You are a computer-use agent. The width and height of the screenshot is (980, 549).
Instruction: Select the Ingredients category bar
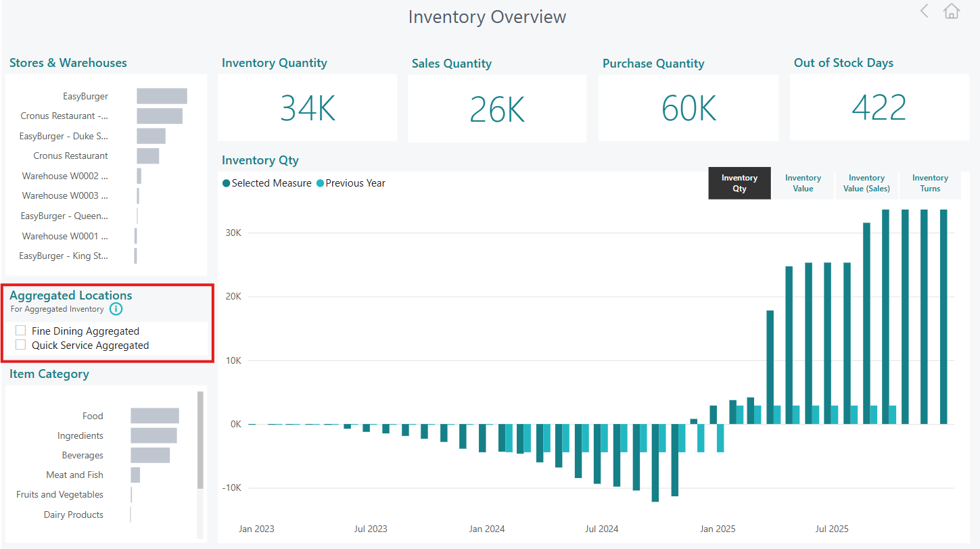[x=154, y=435]
